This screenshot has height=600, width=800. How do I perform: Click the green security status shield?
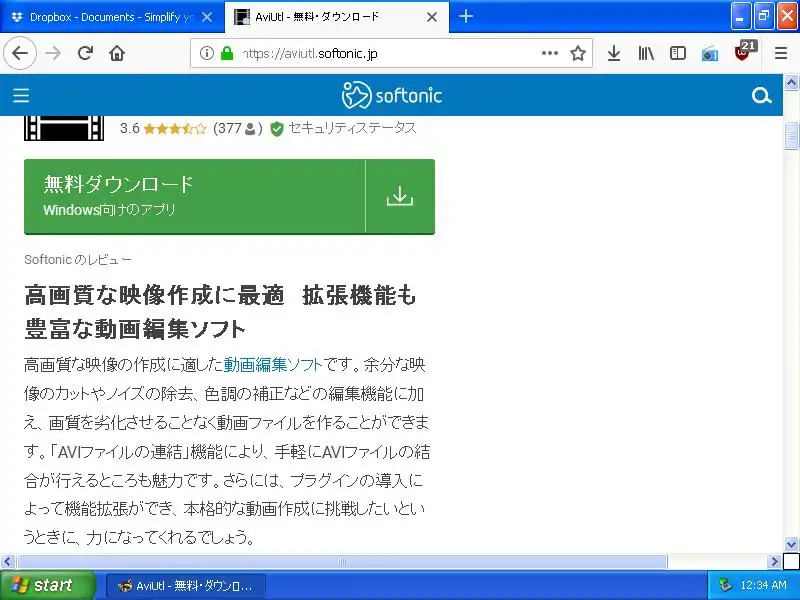pos(277,129)
